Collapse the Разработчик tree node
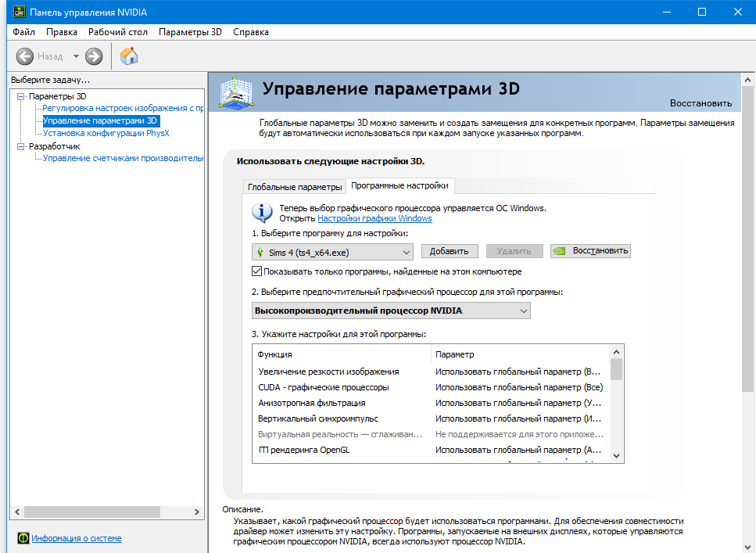 click(x=21, y=146)
